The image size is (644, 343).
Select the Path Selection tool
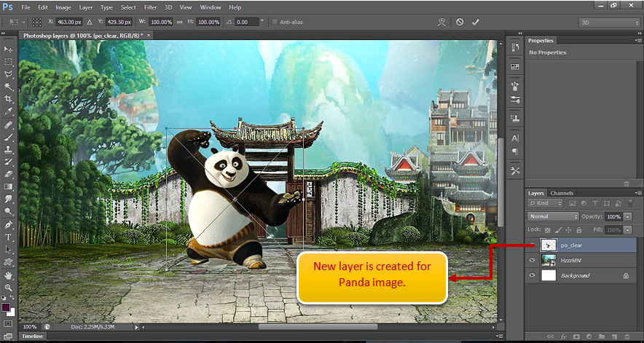click(x=8, y=249)
